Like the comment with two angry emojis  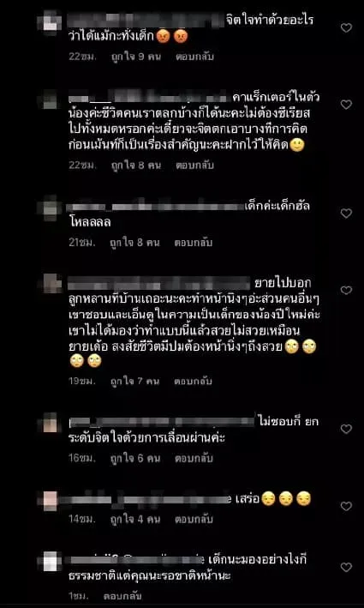[346, 27]
